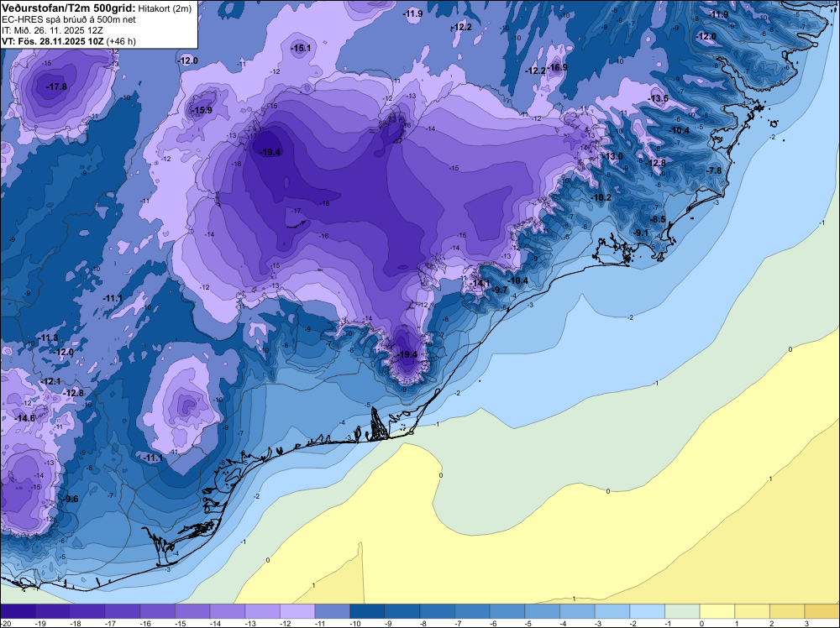Click the -9.6 temperature label
Viewport: 840px width, 628px height.
71,499
